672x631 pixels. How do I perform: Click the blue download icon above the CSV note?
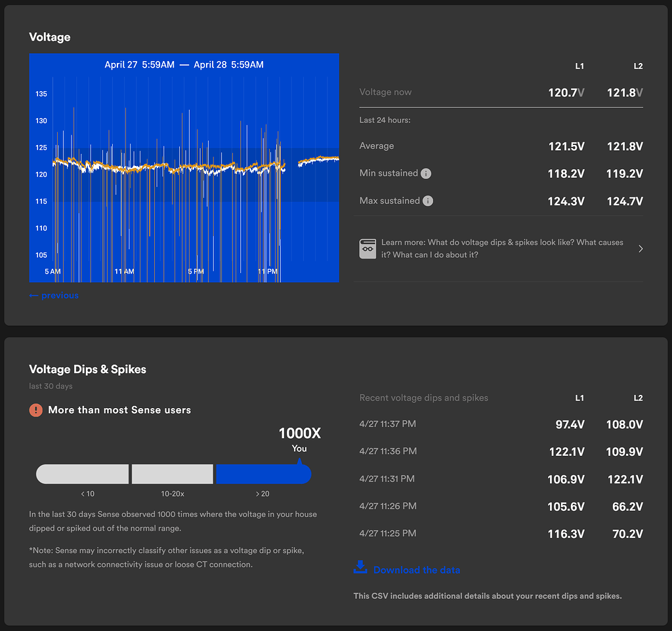pos(360,568)
